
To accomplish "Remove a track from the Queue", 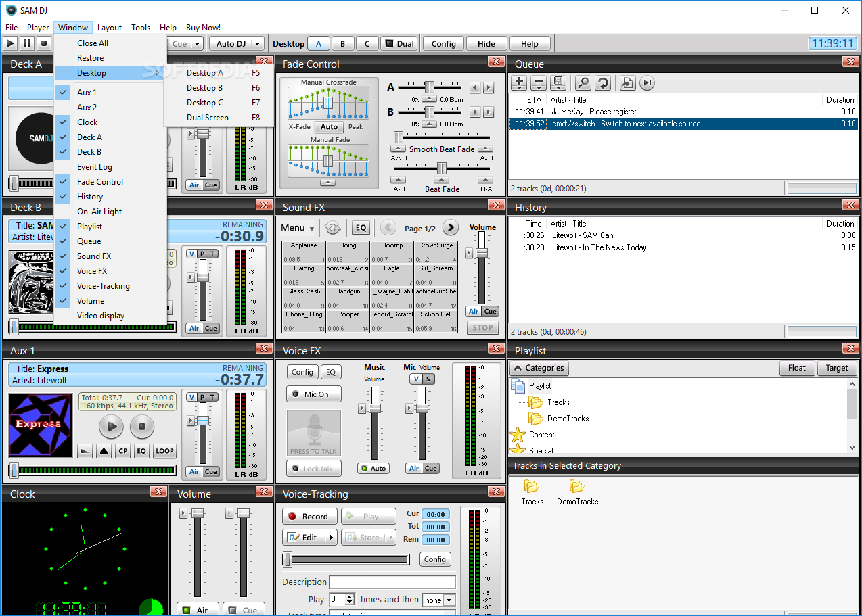I will coord(539,83).
